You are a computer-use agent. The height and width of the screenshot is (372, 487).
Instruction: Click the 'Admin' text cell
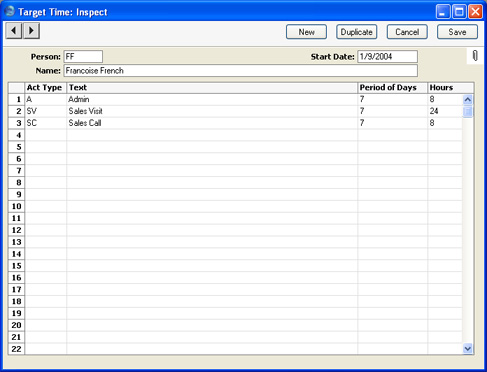click(212, 99)
